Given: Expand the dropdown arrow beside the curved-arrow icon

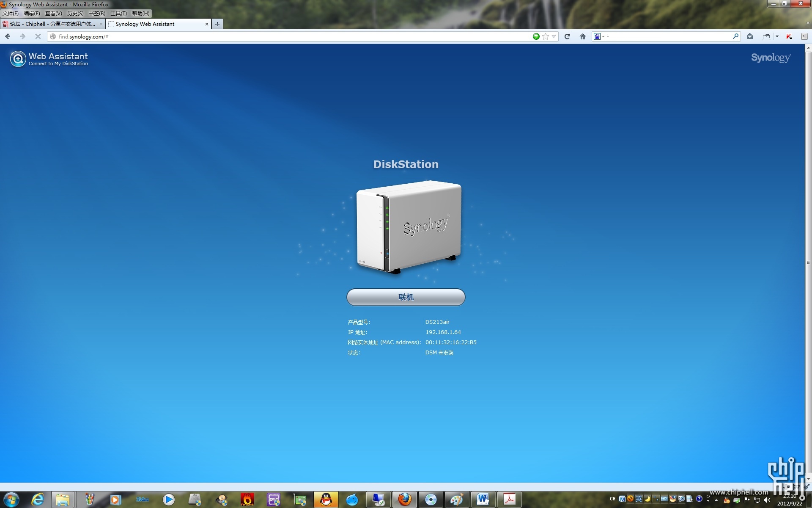Looking at the screenshot, I should click(x=777, y=36).
